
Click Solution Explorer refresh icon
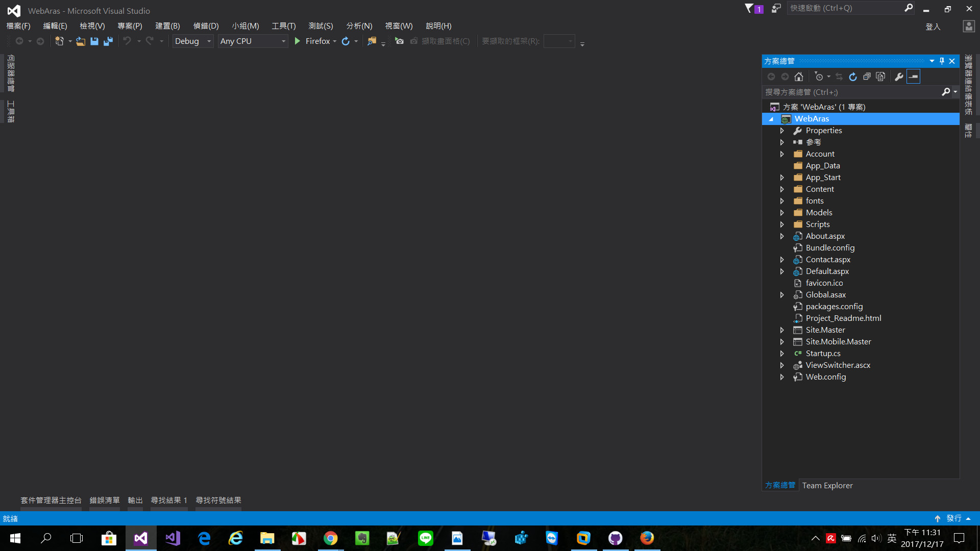pyautogui.click(x=853, y=77)
